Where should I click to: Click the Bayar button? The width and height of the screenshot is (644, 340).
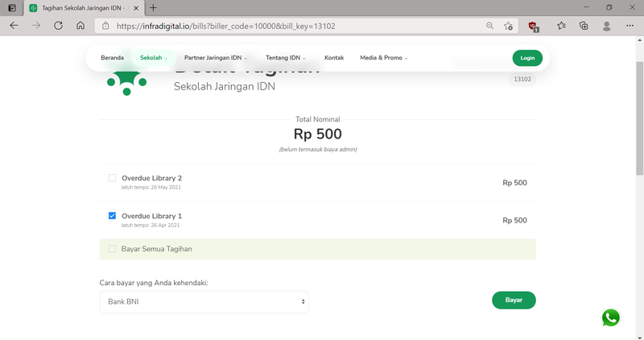(514, 301)
